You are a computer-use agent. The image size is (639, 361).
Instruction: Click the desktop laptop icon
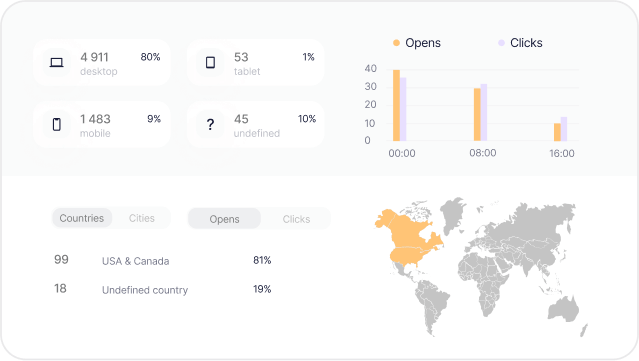57,62
